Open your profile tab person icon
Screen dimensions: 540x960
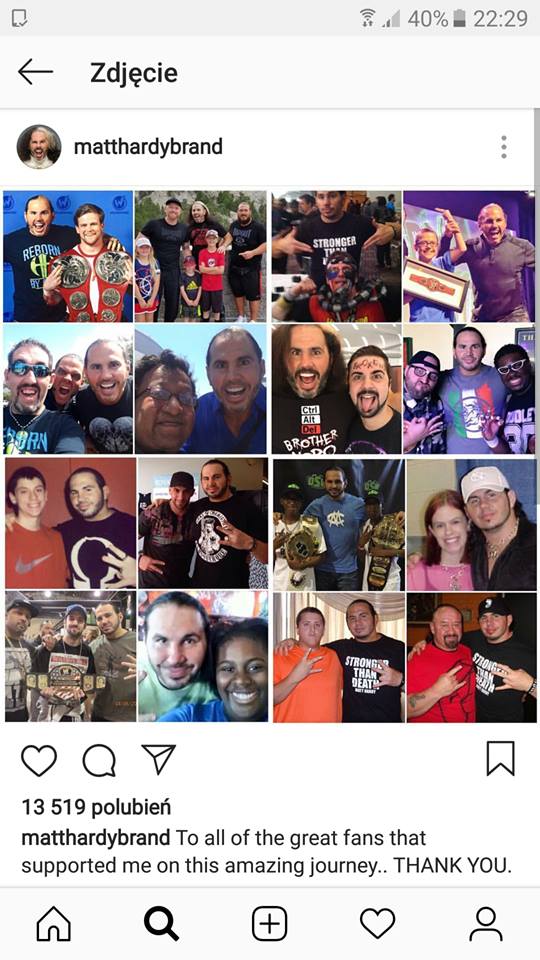pos(486,923)
